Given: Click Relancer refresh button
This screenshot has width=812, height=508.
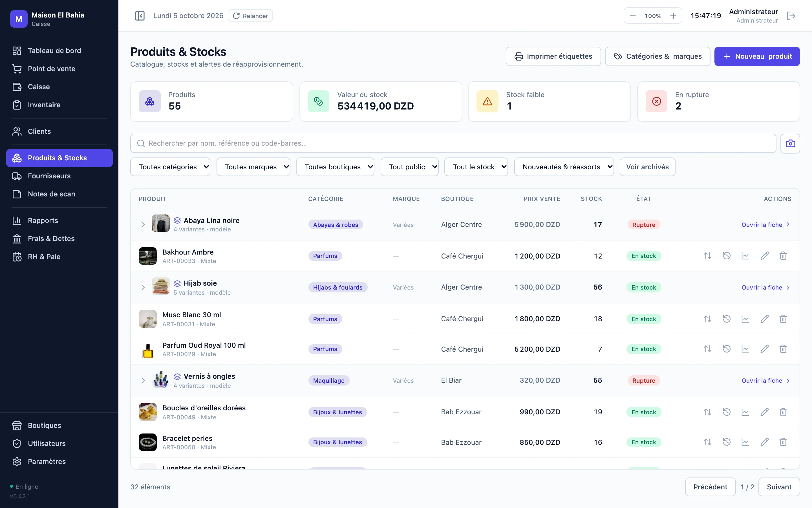Looking at the screenshot, I should point(250,16).
